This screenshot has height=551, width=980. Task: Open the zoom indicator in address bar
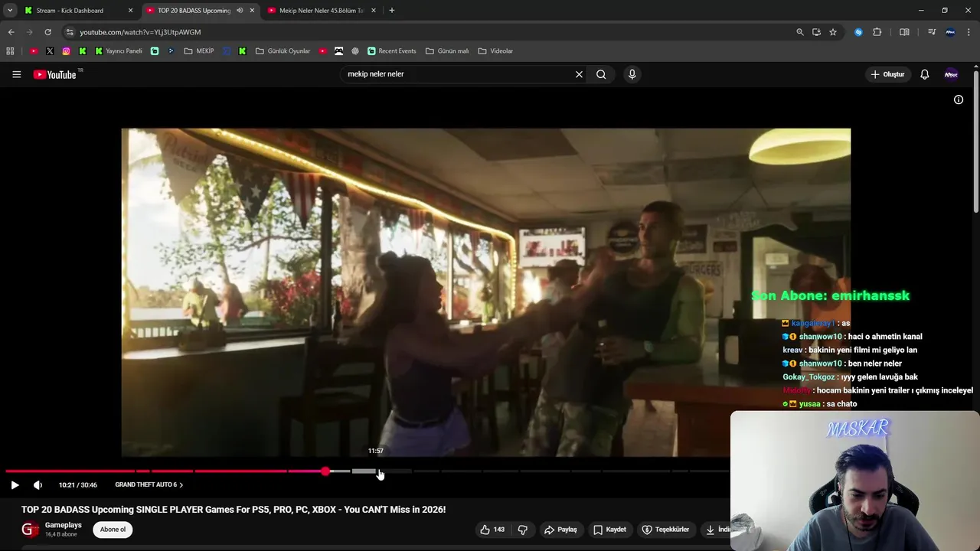tap(800, 32)
